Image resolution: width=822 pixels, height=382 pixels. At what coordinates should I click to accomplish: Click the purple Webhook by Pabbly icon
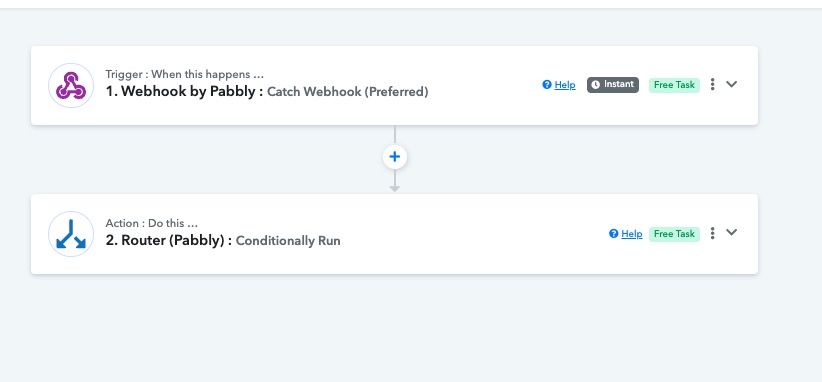pyautogui.click(x=71, y=85)
